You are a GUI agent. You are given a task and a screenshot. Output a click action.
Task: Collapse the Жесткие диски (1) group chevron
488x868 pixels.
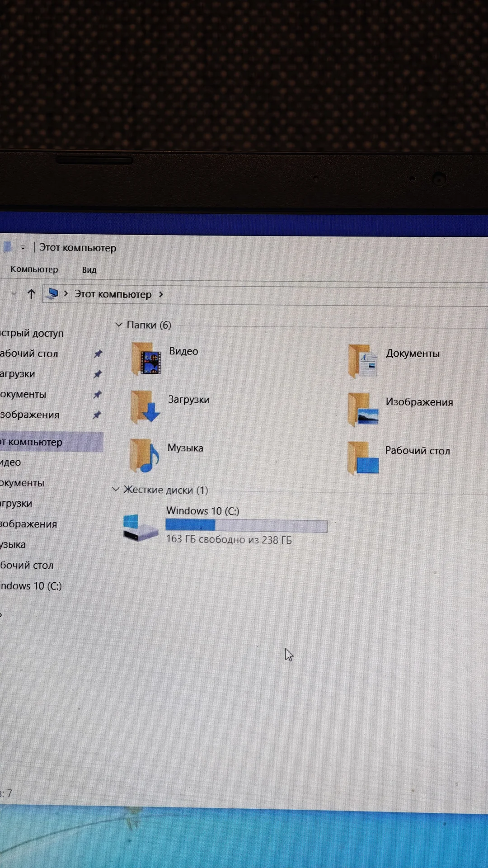116,489
